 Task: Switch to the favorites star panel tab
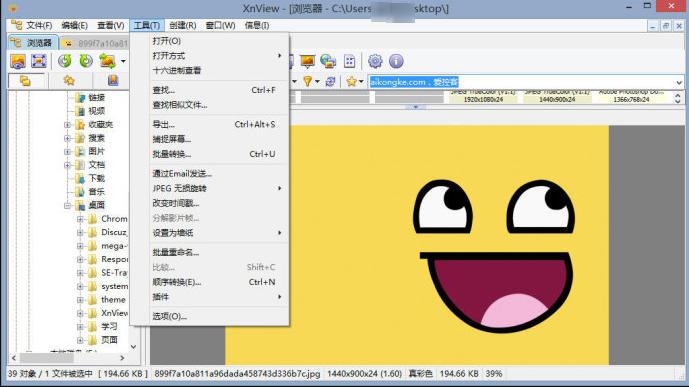(x=69, y=80)
